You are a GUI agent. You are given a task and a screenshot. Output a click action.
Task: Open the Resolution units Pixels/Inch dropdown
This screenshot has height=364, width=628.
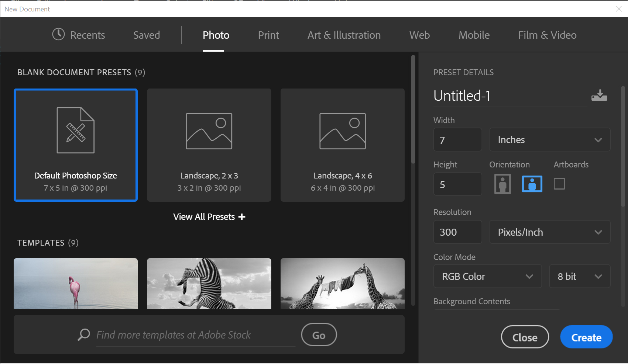click(x=549, y=232)
